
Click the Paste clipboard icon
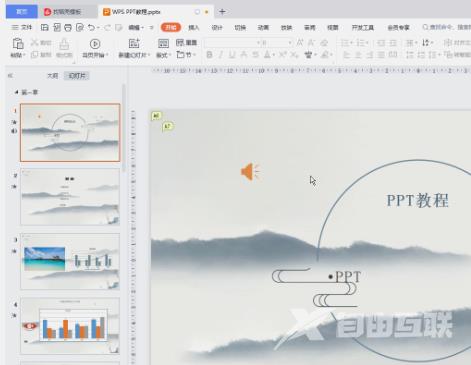pos(18,44)
